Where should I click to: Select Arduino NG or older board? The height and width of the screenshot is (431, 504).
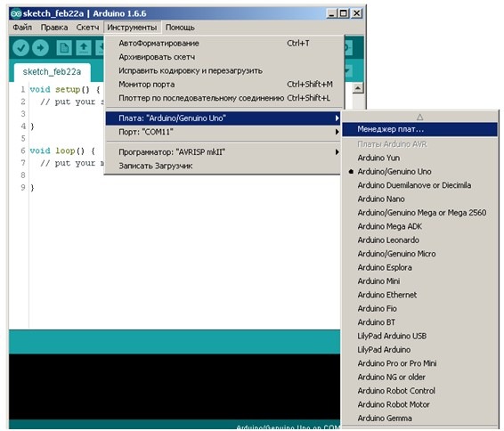click(419, 378)
